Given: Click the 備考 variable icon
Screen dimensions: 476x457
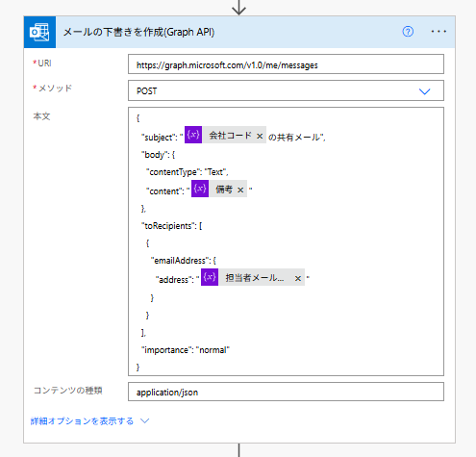Looking at the screenshot, I should tap(200, 189).
